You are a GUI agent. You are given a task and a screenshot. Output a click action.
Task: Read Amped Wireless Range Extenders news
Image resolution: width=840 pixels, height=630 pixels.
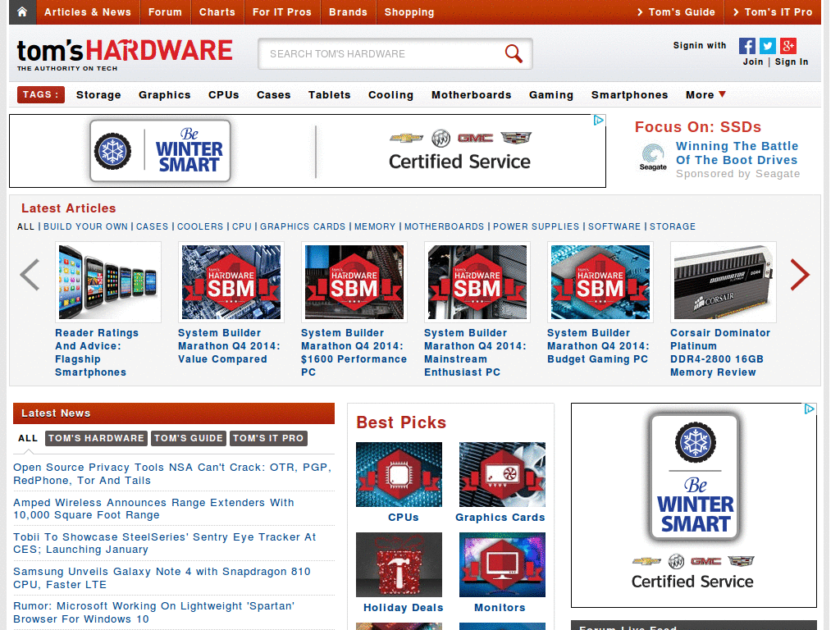click(x=153, y=509)
